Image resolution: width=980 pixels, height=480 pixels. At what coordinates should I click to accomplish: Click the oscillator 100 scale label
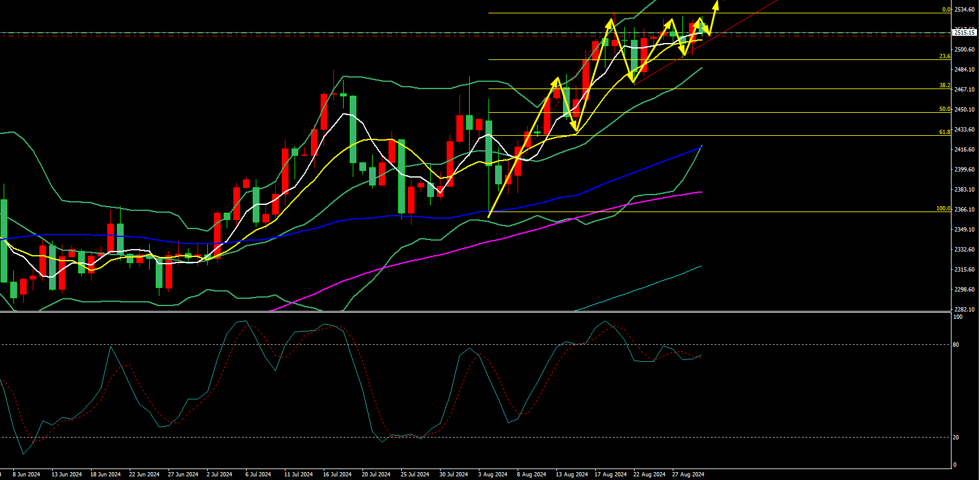pos(958,317)
